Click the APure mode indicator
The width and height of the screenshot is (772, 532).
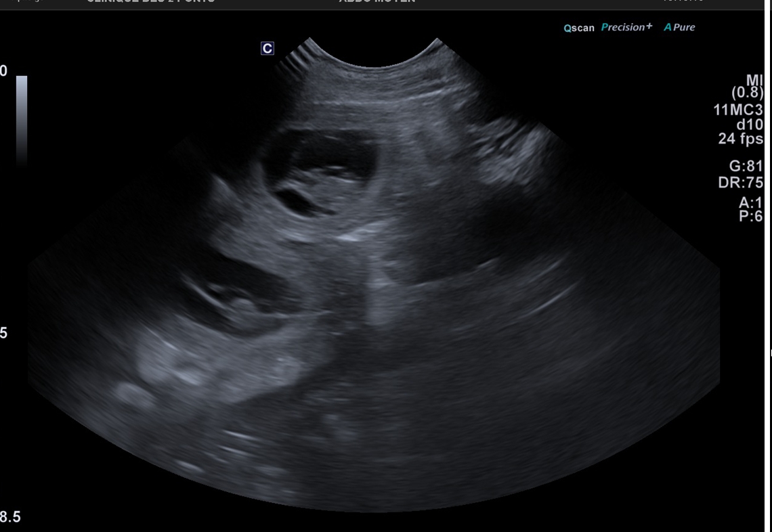pyautogui.click(x=679, y=27)
